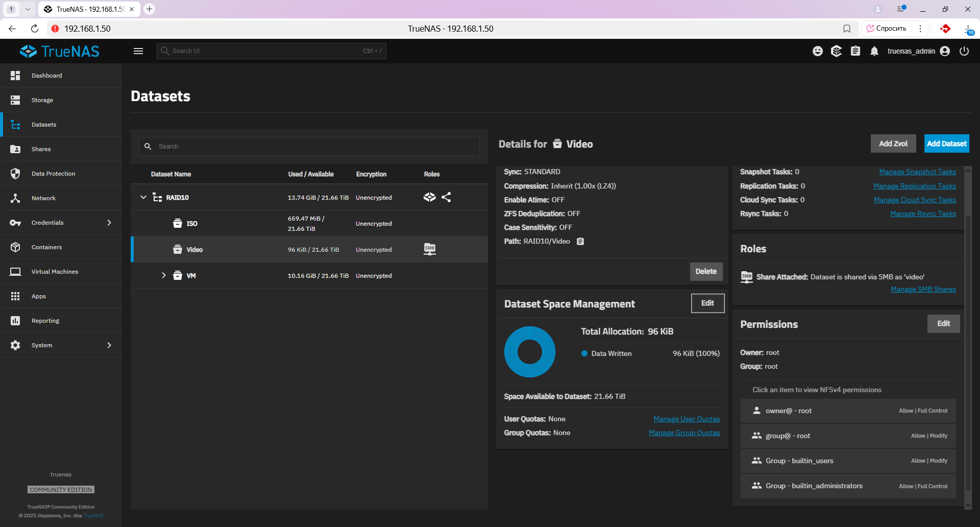
Task: Click the power button icon
Action: click(x=964, y=51)
